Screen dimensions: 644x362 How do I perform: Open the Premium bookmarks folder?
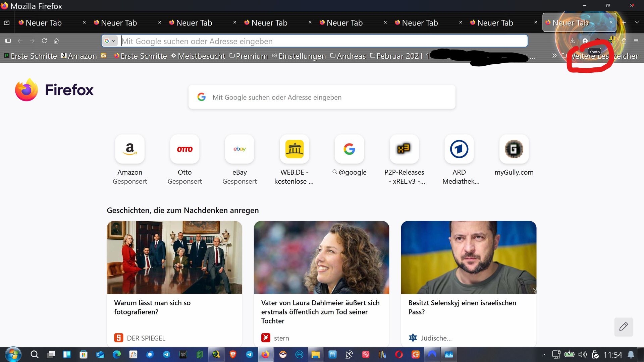[249, 56]
